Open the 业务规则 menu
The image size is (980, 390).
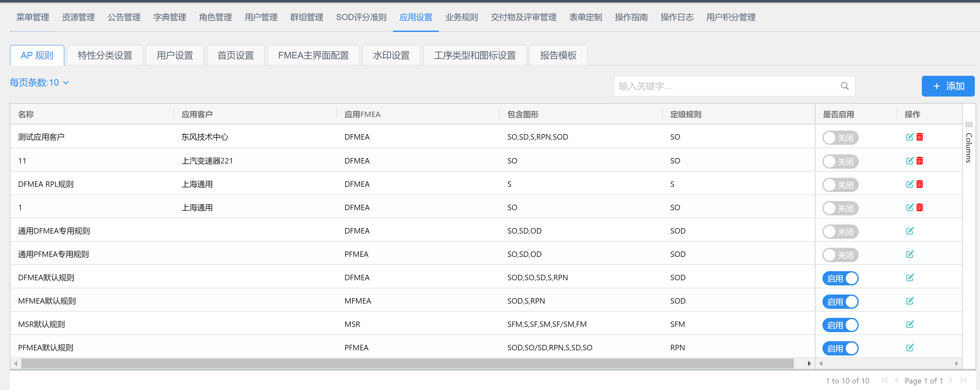click(462, 17)
